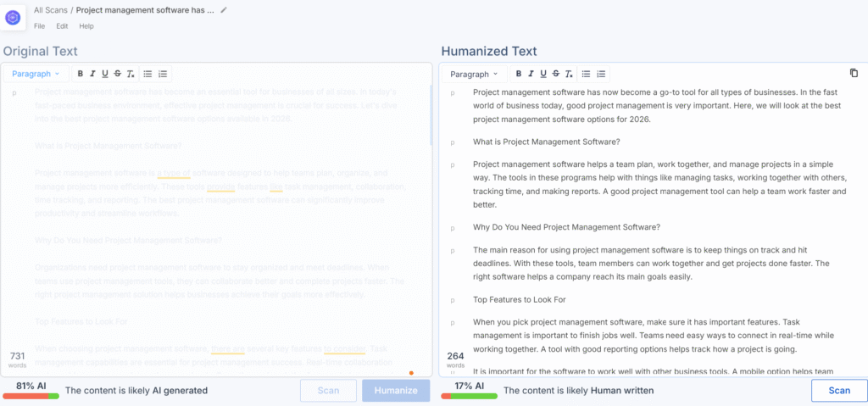Clear formatting in Humanized Text toolbar
Image resolution: width=868 pixels, height=406 pixels.
569,74
